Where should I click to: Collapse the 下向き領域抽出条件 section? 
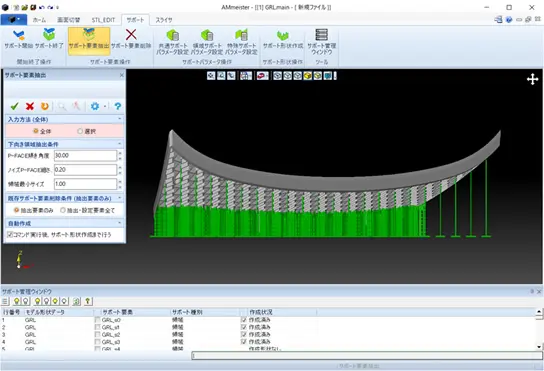(x=120, y=144)
